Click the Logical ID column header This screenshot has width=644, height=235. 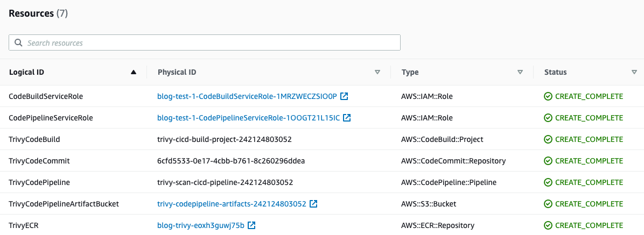(26, 72)
